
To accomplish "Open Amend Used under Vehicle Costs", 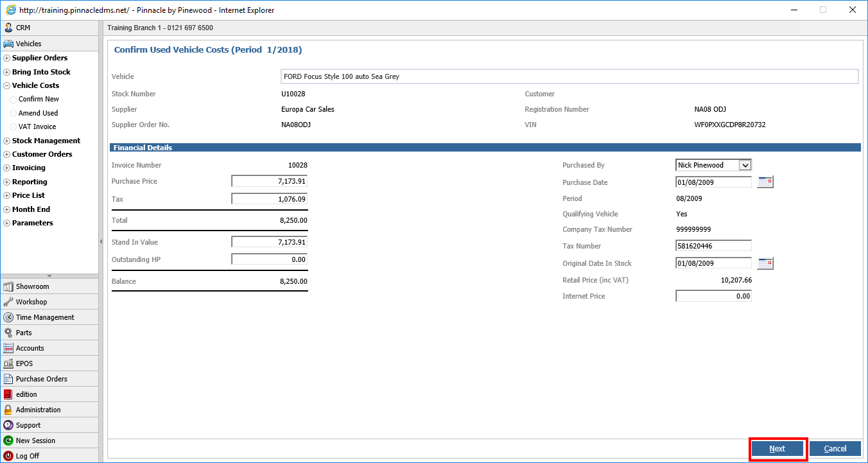I will 38,113.
